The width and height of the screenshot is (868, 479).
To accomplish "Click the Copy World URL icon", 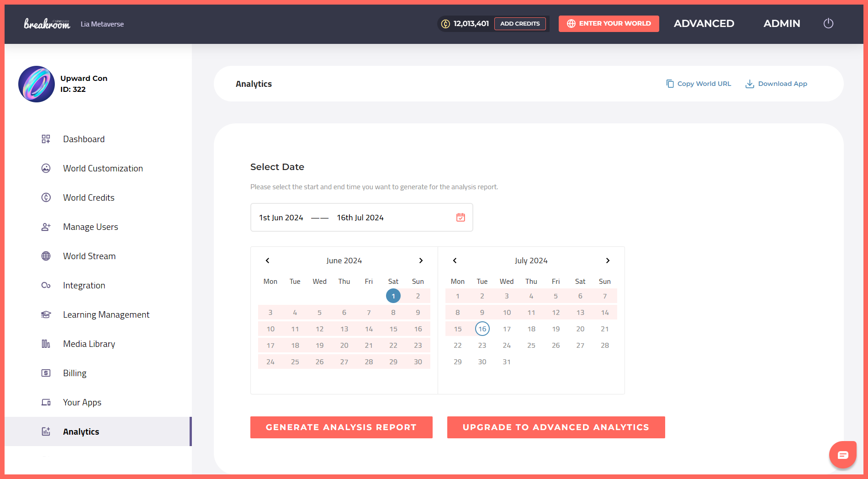I will [670, 84].
